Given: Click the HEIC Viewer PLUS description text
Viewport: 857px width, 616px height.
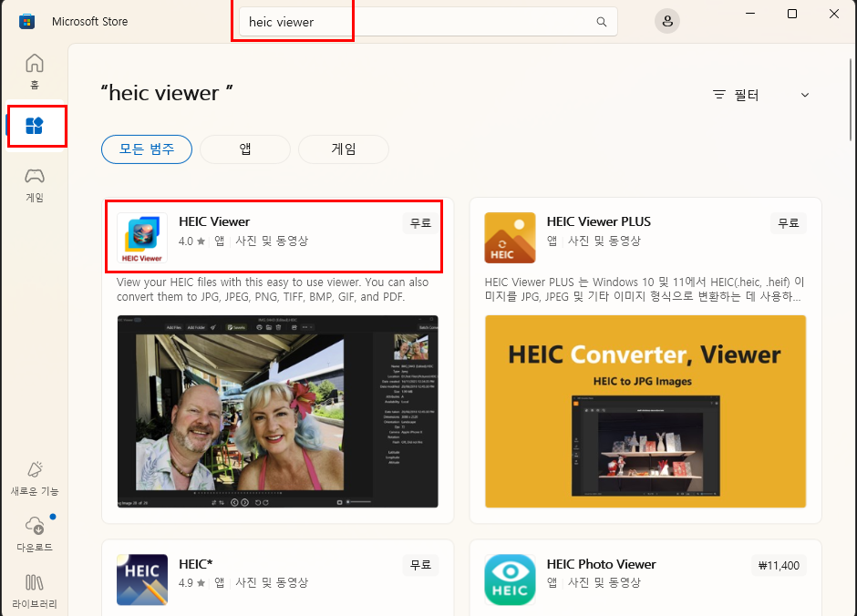Looking at the screenshot, I should [x=645, y=290].
